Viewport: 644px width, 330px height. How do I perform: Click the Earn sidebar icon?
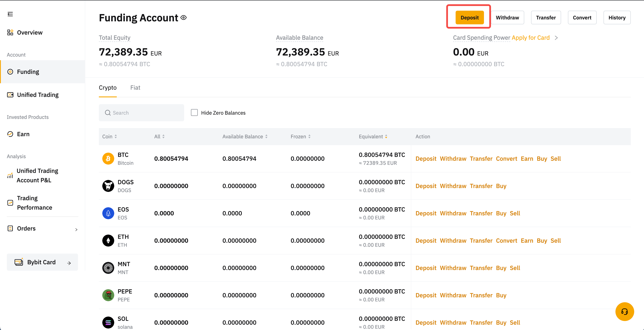pos(10,134)
